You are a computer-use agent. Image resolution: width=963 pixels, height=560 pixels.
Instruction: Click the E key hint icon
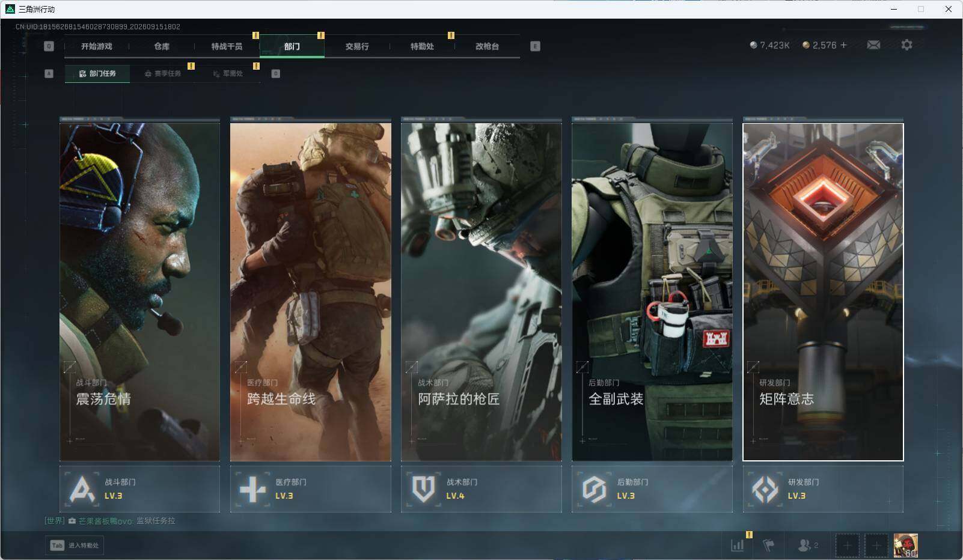[535, 46]
